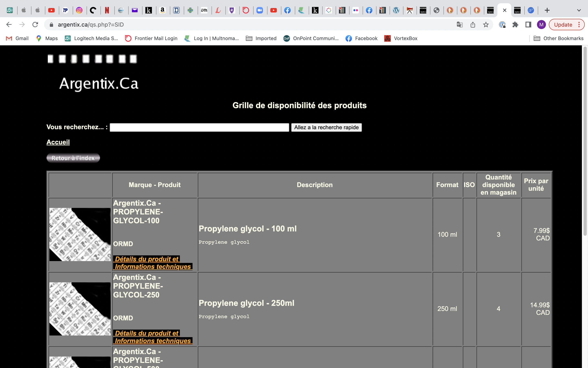
Task: Open the Other Bookmarks folder
Action: tap(558, 38)
